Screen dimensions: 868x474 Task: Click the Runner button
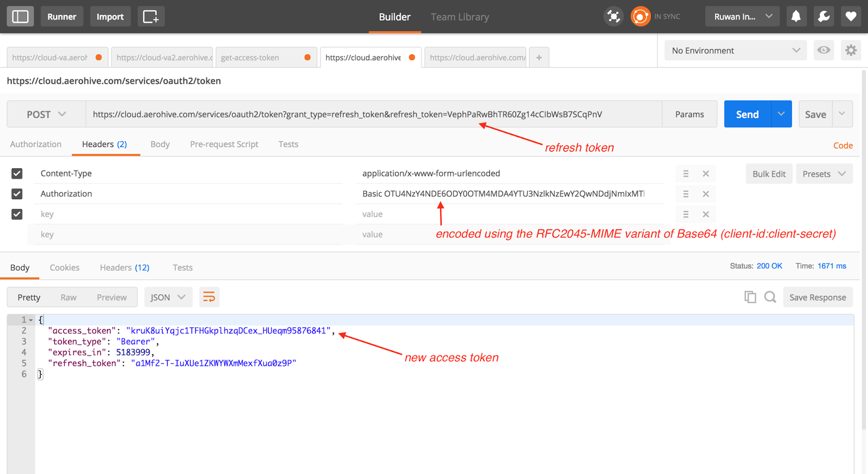click(x=62, y=17)
